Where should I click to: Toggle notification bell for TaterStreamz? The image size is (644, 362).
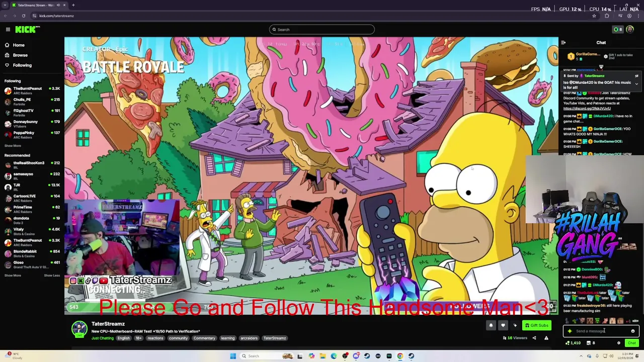491,326
